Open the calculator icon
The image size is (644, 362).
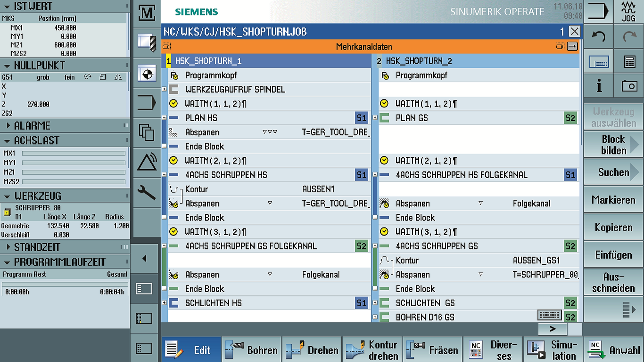point(629,62)
